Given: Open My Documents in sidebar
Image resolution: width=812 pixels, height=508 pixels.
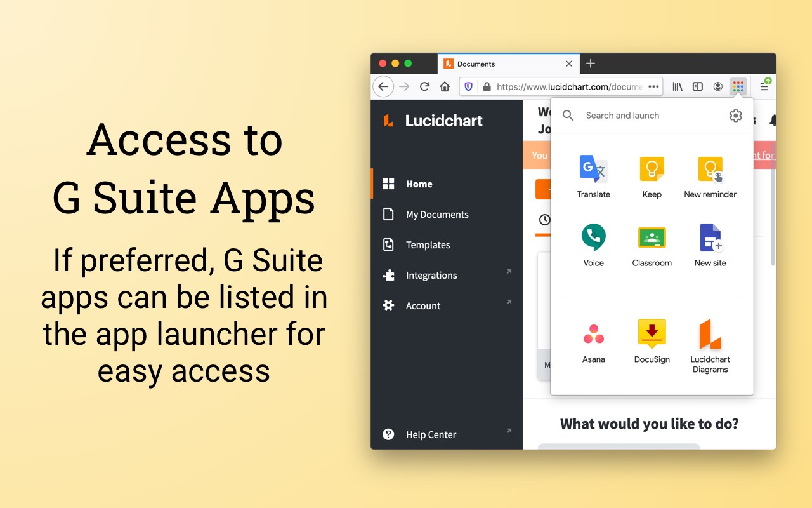Looking at the screenshot, I should coord(447,215).
